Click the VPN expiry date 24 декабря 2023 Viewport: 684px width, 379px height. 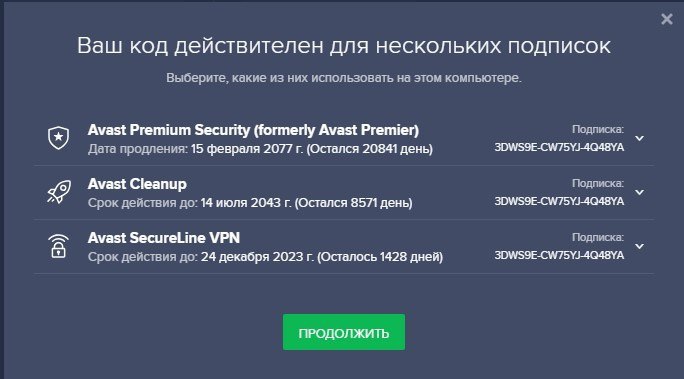[257, 257]
